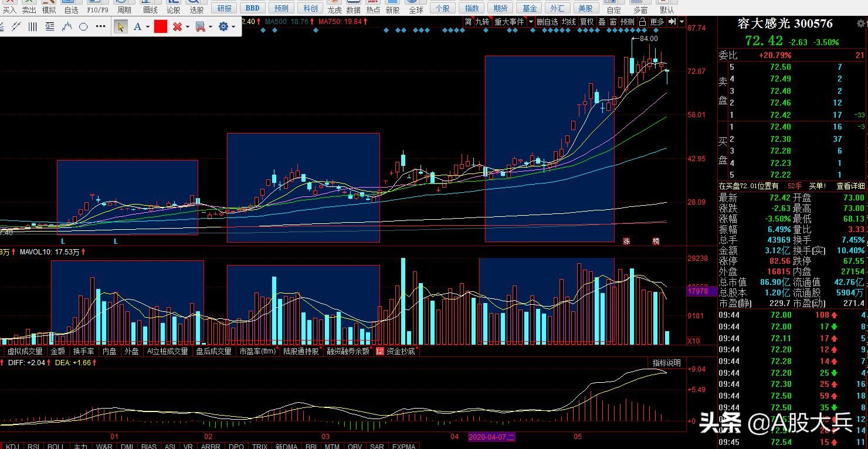
Task: Expand the dropdown arrow after the skip-to-end icon
Action: 681,22
